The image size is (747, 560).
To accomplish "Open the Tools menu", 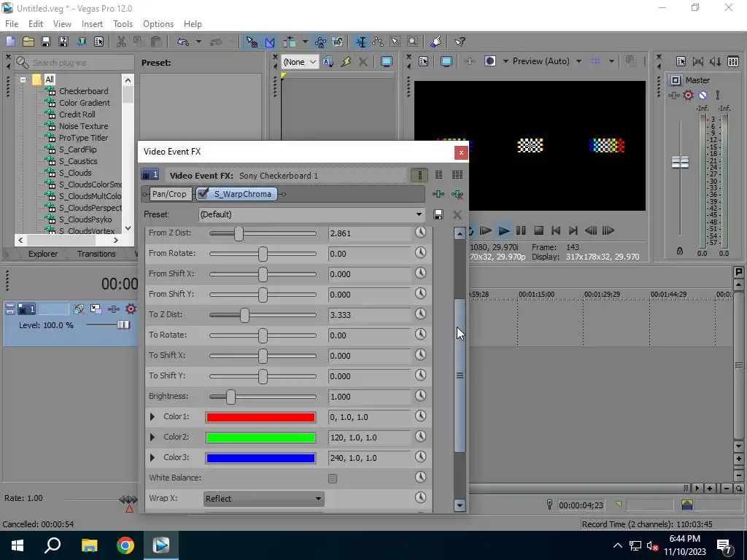I will click(123, 24).
